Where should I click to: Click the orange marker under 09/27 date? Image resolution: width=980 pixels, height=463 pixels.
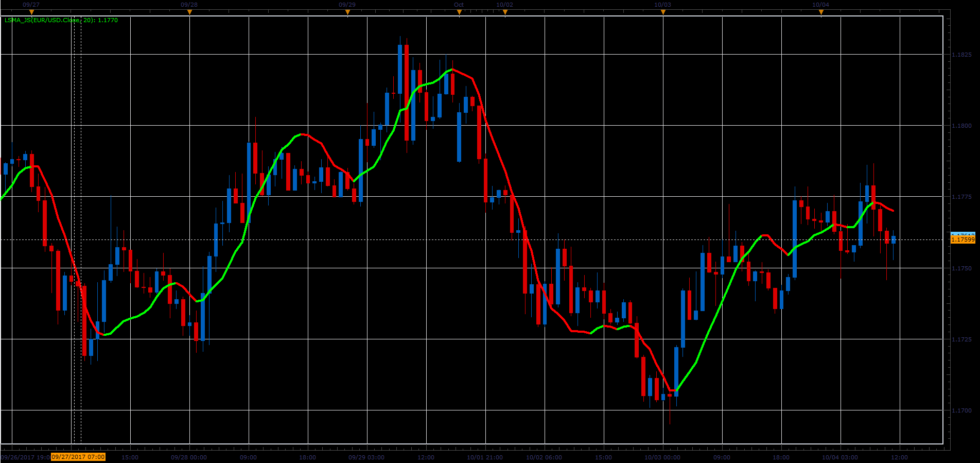(x=31, y=12)
